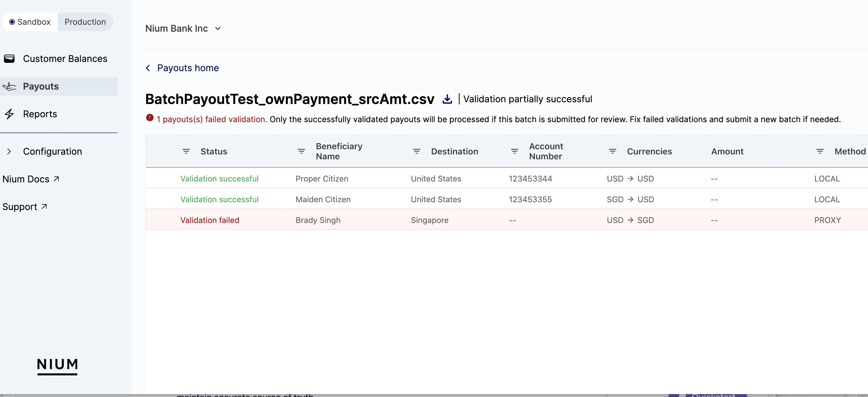Select the Brady Singh beneficiary cell

point(318,220)
